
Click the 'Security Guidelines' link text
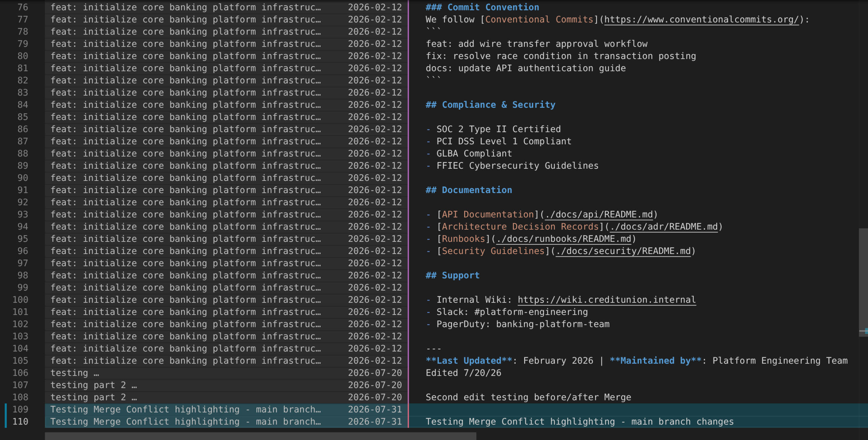click(x=493, y=251)
